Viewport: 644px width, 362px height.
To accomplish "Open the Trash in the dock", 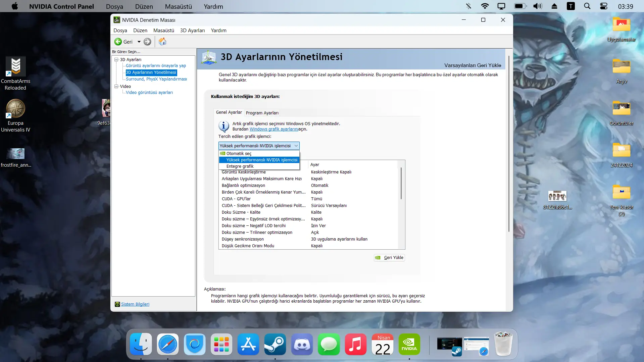I will pyautogui.click(x=503, y=344).
